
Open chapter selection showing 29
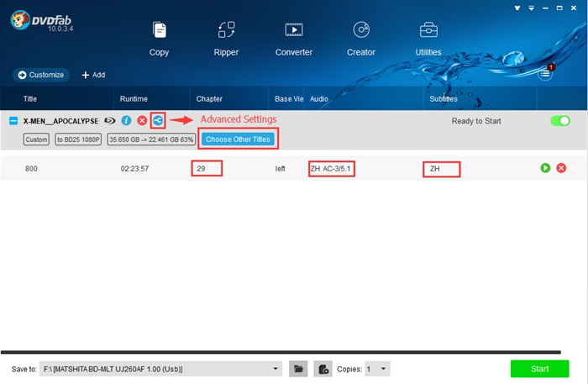[207, 168]
